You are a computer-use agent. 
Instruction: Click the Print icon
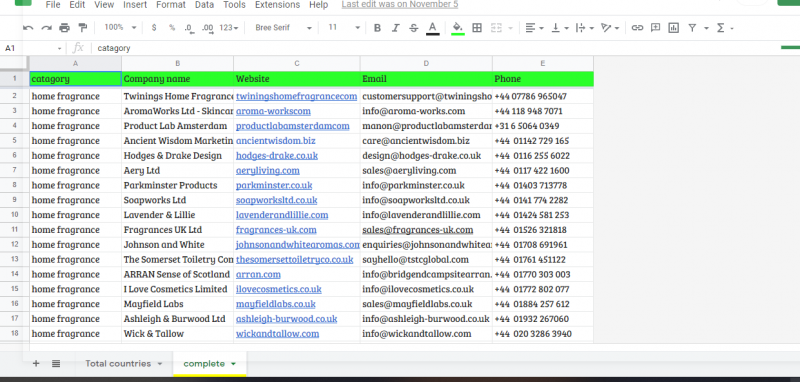point(64,28)
